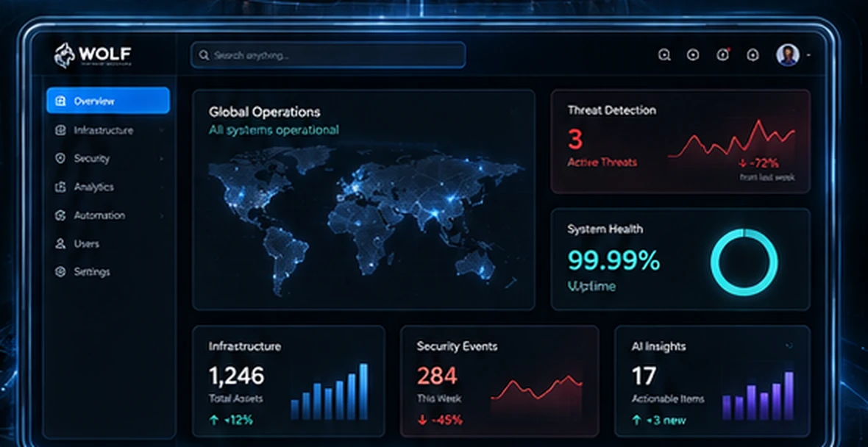Open the user profile avatar
Viewport: 868px width, 447px height.
[788, 54]
